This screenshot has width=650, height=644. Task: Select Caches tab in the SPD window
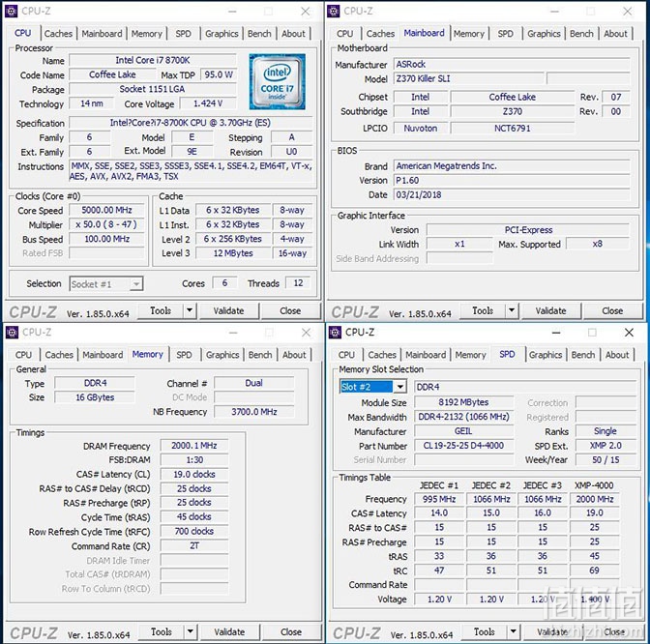coord(382,355)
